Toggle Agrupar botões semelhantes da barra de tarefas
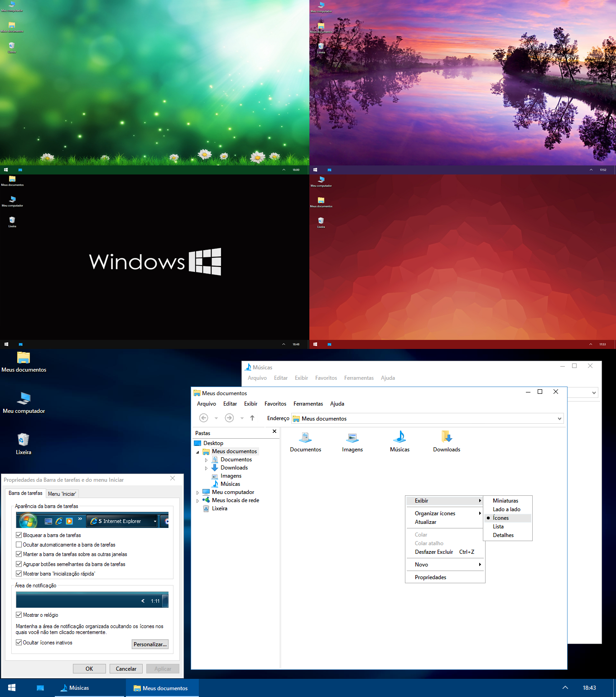 coord(19,564)
